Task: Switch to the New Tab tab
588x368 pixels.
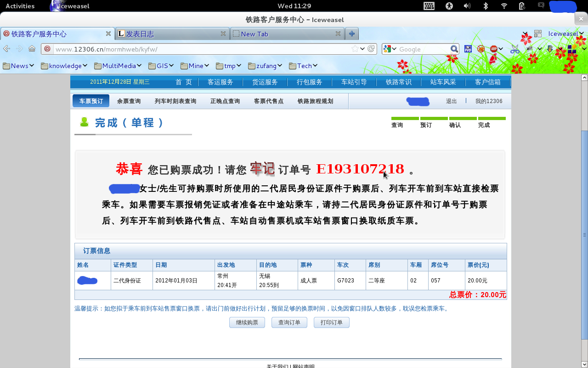Action: click(x=287, y=34)
